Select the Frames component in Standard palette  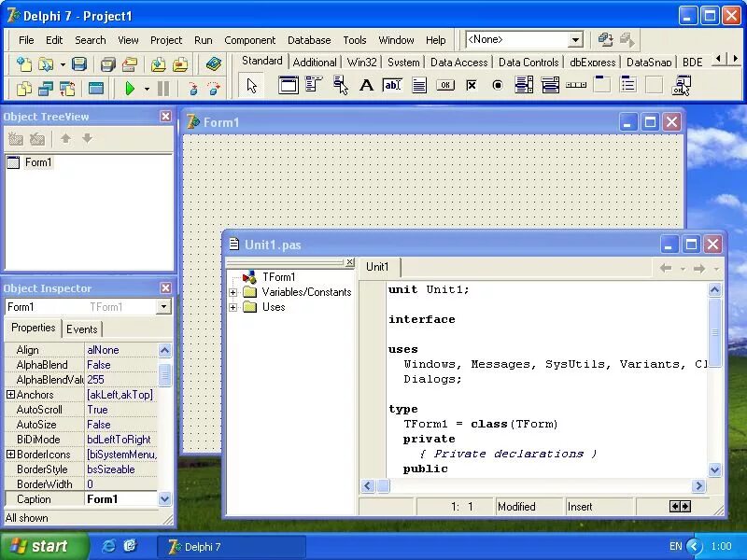tap(289, 86)
